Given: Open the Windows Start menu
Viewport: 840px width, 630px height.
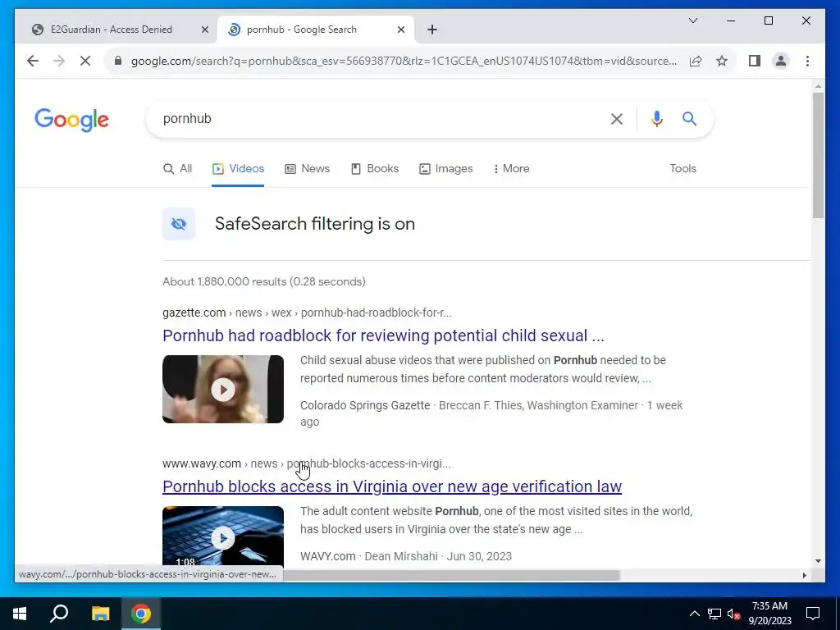Looking at the screenshot, I should pos(20,614).
